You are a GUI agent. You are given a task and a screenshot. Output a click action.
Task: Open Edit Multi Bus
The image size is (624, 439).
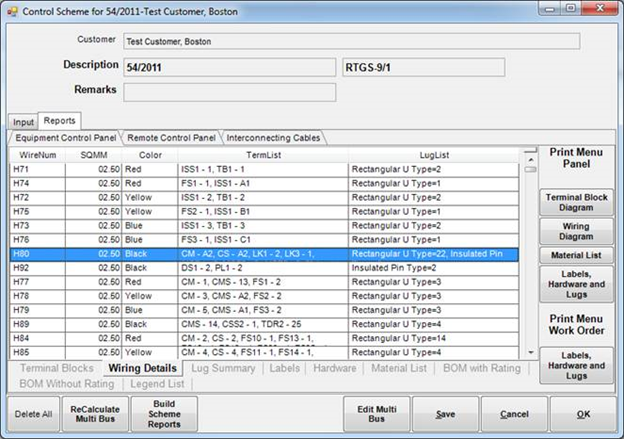pyautogui.click(x=377, y=413)
